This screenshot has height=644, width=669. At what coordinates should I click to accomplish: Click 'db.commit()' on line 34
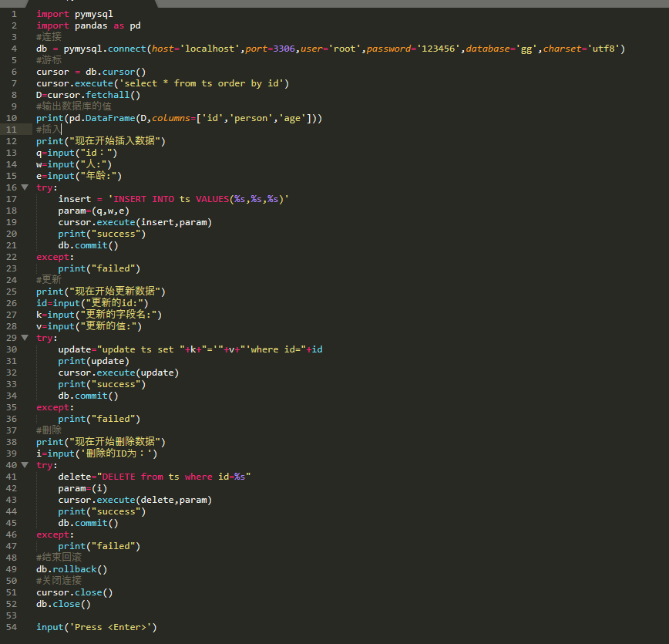(x=89, y=396)
